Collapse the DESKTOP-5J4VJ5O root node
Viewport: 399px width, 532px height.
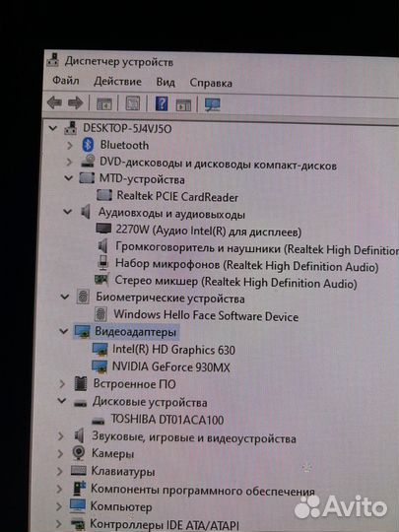coord(52,128)
